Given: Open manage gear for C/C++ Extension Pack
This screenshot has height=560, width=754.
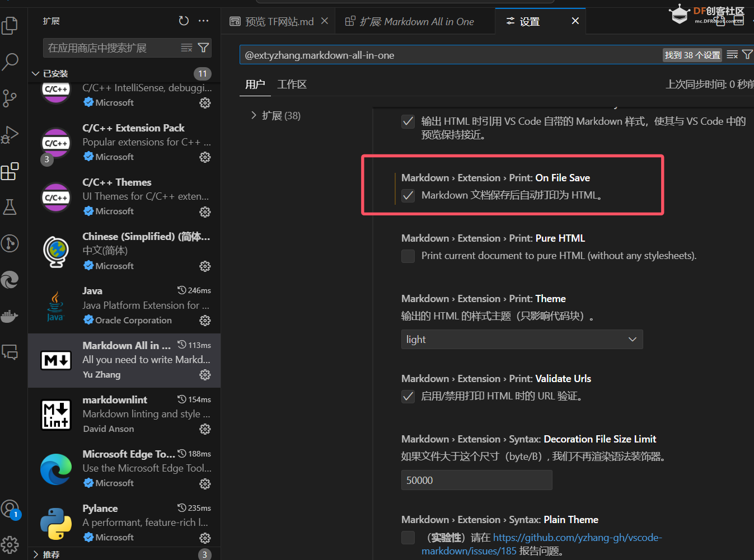Looking at the screenshot, I should [205, 157].
